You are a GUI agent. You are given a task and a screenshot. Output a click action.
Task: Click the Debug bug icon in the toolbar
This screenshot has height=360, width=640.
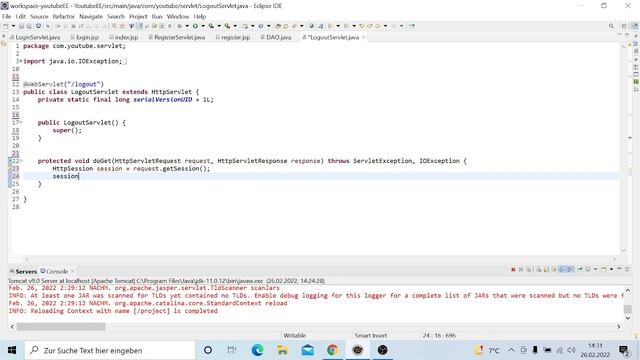179,26
